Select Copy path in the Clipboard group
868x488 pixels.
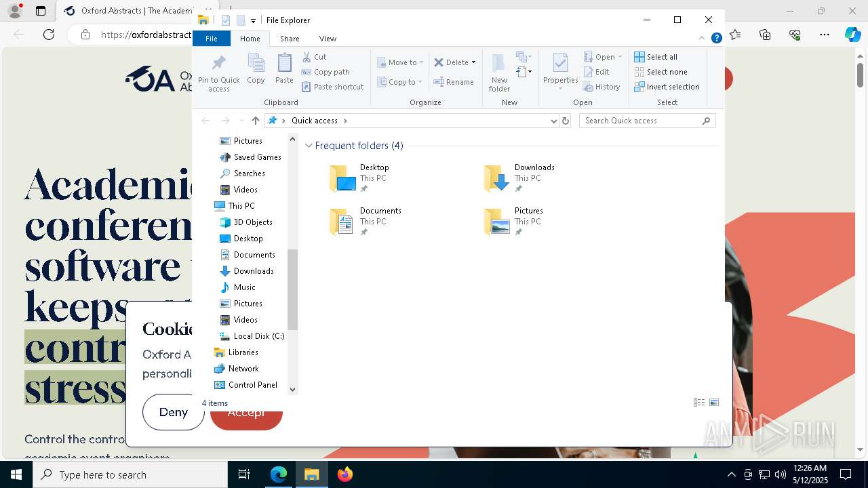click(325, 72)
